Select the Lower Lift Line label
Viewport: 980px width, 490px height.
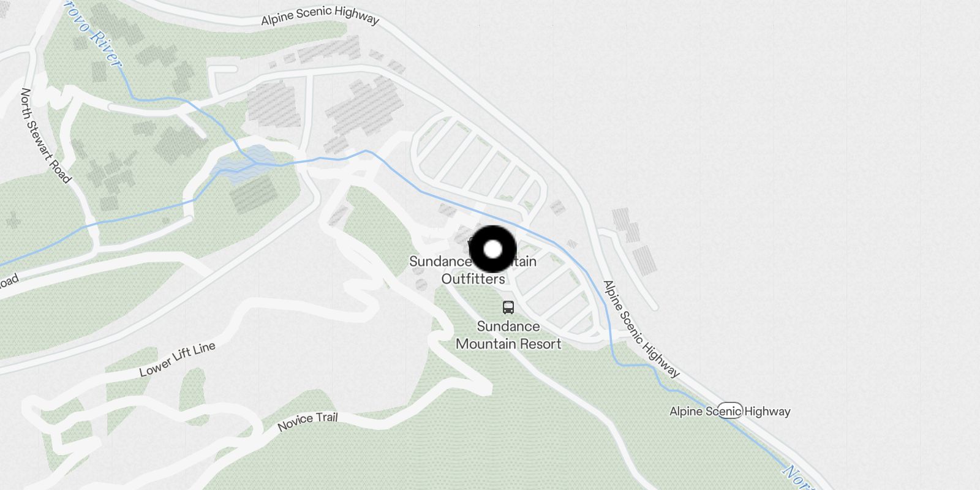(177, 360)
